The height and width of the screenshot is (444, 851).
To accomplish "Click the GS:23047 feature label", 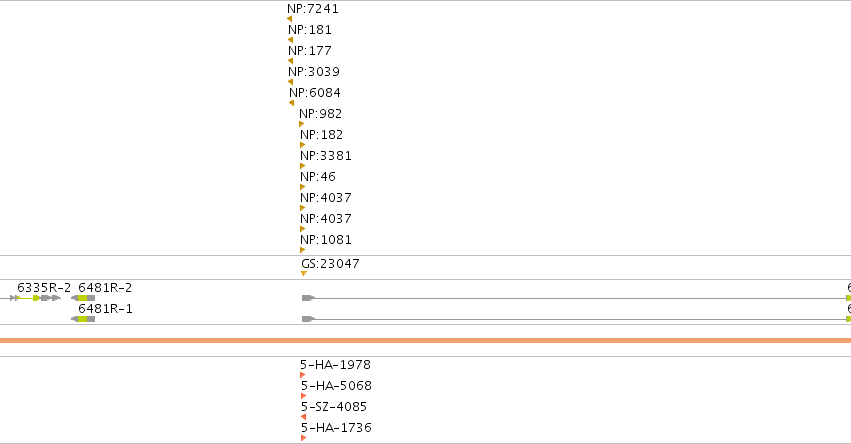I will pyautogui.click(x=330, y=264).
